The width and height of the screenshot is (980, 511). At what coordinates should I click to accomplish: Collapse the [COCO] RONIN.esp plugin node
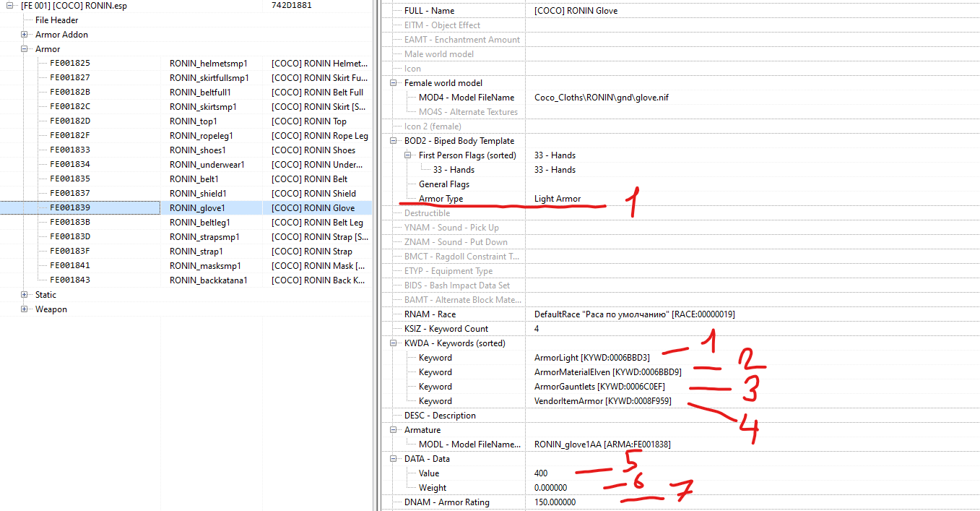pyautogui.click(x=10, y=6)
